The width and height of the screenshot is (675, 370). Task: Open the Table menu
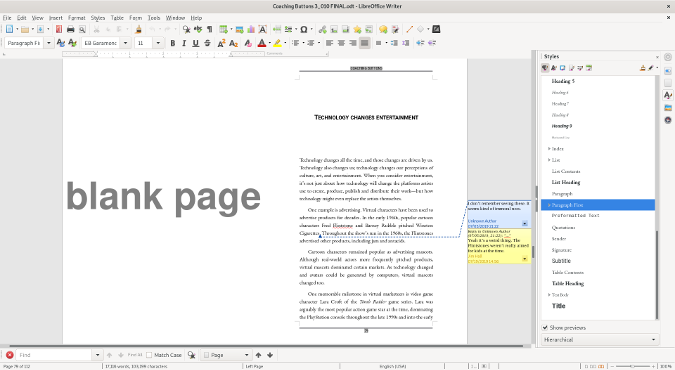pos(117,18)
